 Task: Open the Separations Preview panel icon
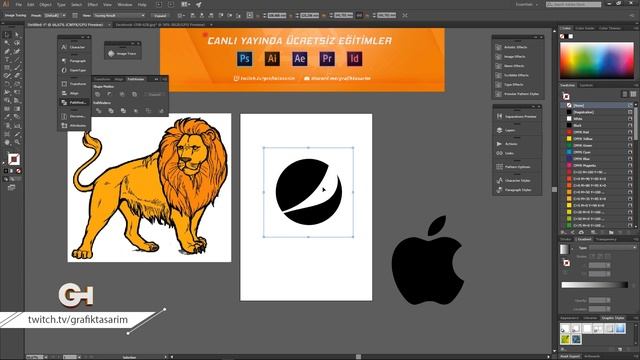click(x=499, y=116)
